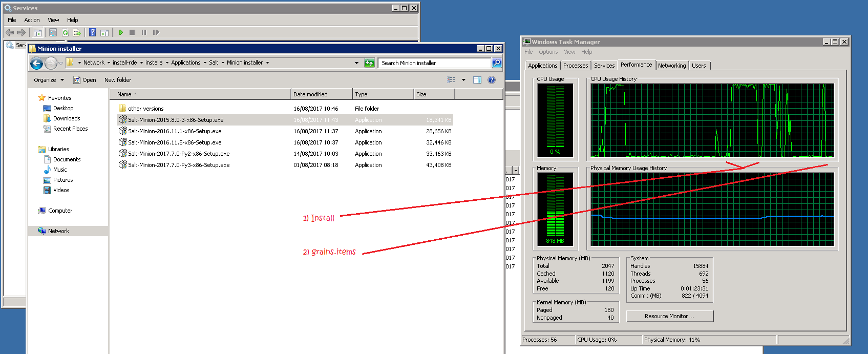The width and height of the screenshot is (868, 354).
Task: Click the Resource Monitor button
Action: pyautogui.click(x=669, y=316)
